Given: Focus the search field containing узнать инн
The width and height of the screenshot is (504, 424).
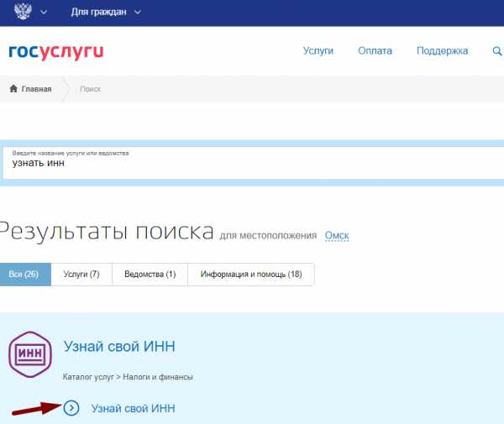Looking at the screenshot, I should [x=254, y=163].
